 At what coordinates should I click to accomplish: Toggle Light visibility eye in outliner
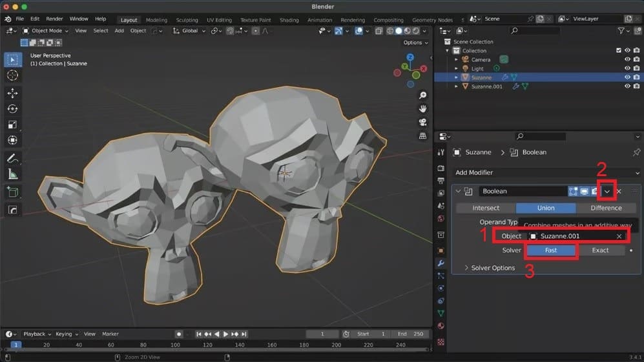click(627, 68)
